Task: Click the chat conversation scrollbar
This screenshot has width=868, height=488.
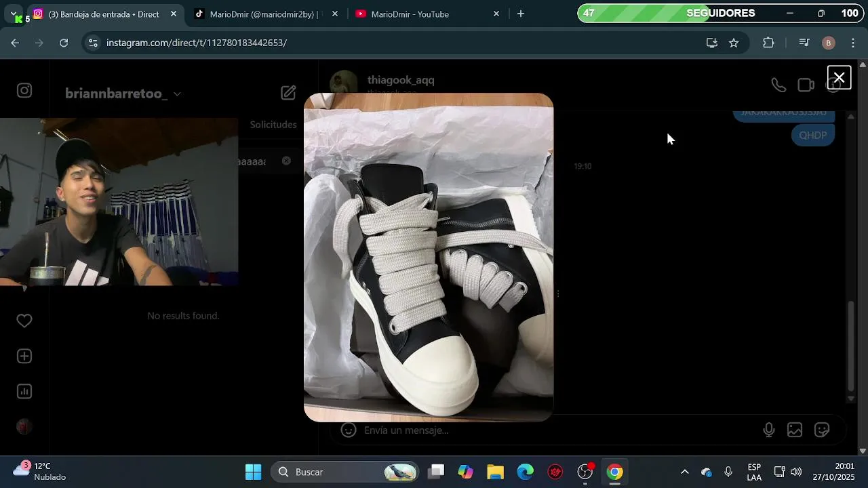Action: 851,346
